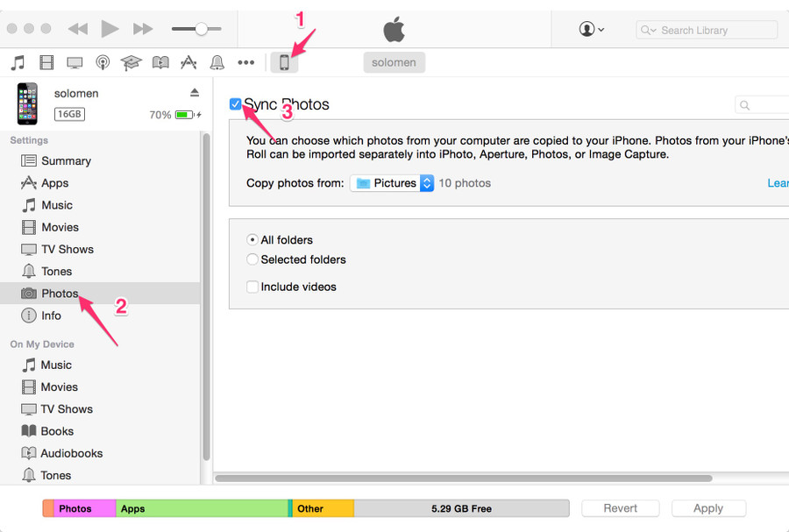Open the TV Shows library icon
The width and height of the screenshot is (789, 532).
(75, 63)
